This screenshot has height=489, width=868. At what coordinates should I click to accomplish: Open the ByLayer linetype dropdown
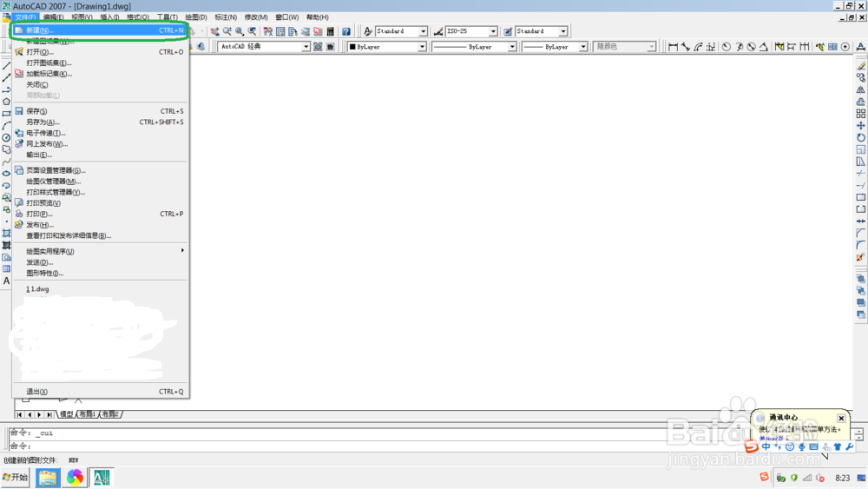click(512, 47)
